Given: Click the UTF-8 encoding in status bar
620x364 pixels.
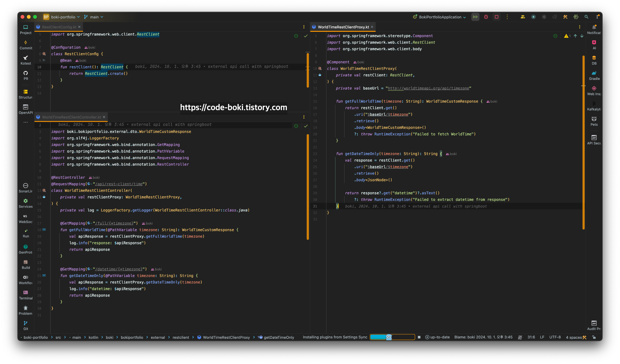Looking at the screenshot, I should point(555,337).
